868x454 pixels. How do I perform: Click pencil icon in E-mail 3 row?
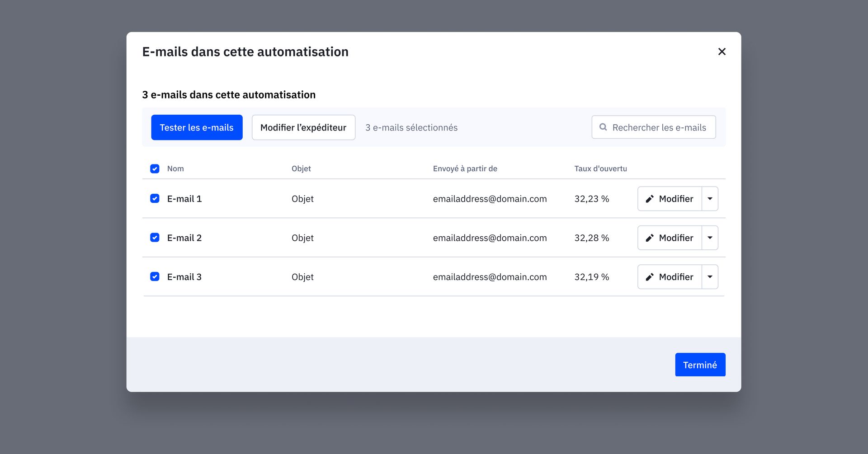click(x=650, y=277)
